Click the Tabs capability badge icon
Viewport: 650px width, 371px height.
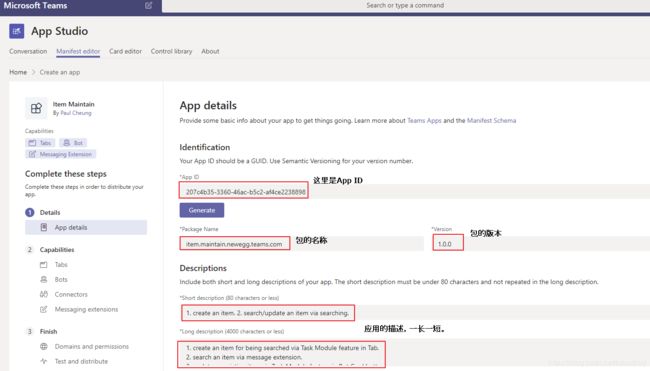pos(32,143)
